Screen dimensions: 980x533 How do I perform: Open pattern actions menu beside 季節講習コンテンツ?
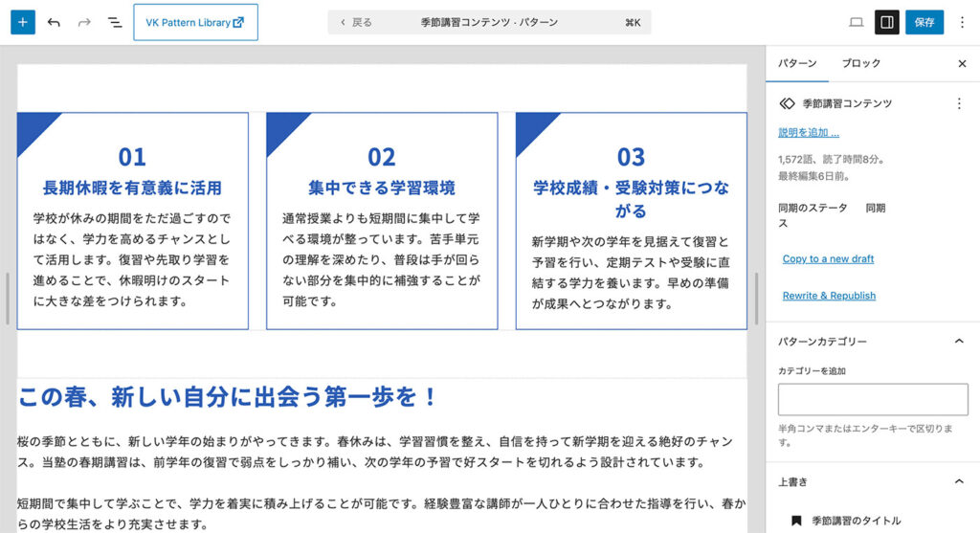959,103
